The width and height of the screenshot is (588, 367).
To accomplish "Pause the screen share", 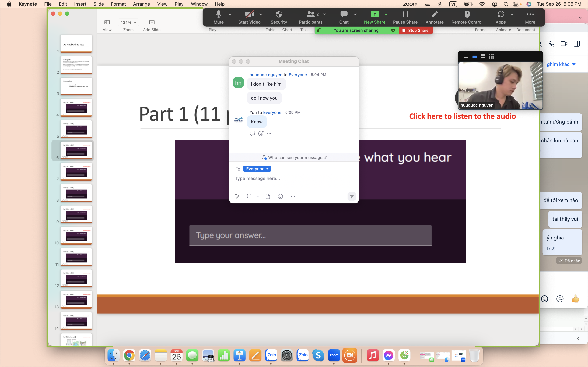I will pyautogui.click(x=405, y=14).
